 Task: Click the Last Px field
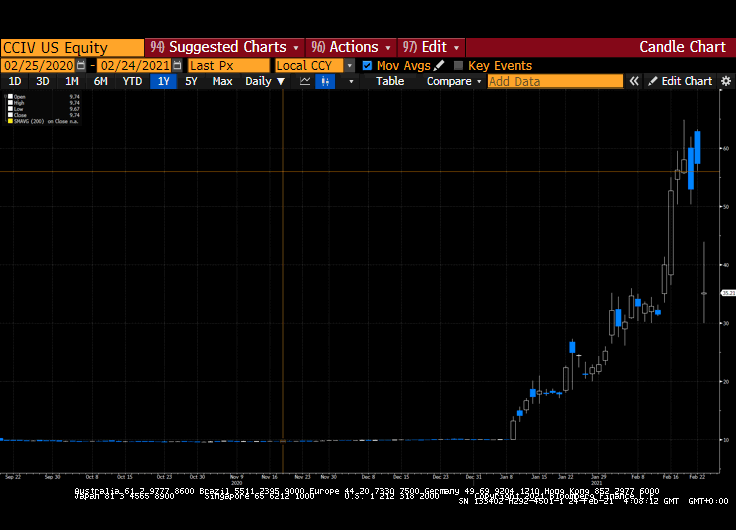click(x=229, y=65)
